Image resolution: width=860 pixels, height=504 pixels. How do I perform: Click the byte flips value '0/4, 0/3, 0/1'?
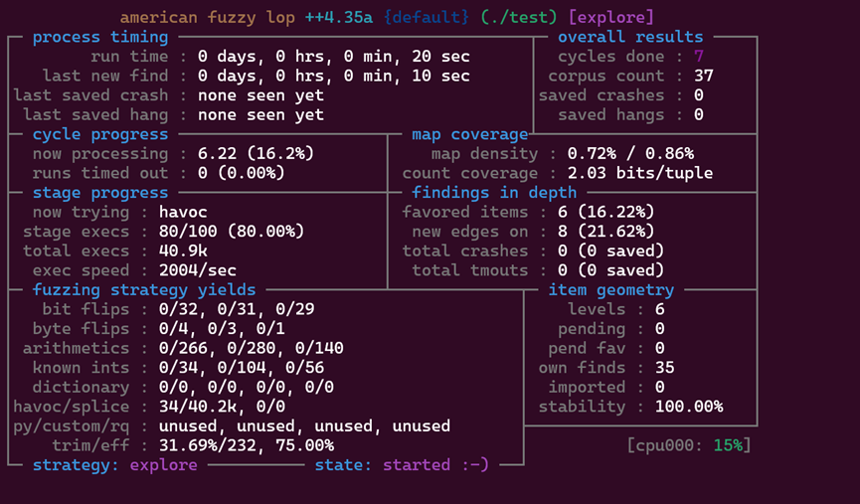[x=222, y=328]
